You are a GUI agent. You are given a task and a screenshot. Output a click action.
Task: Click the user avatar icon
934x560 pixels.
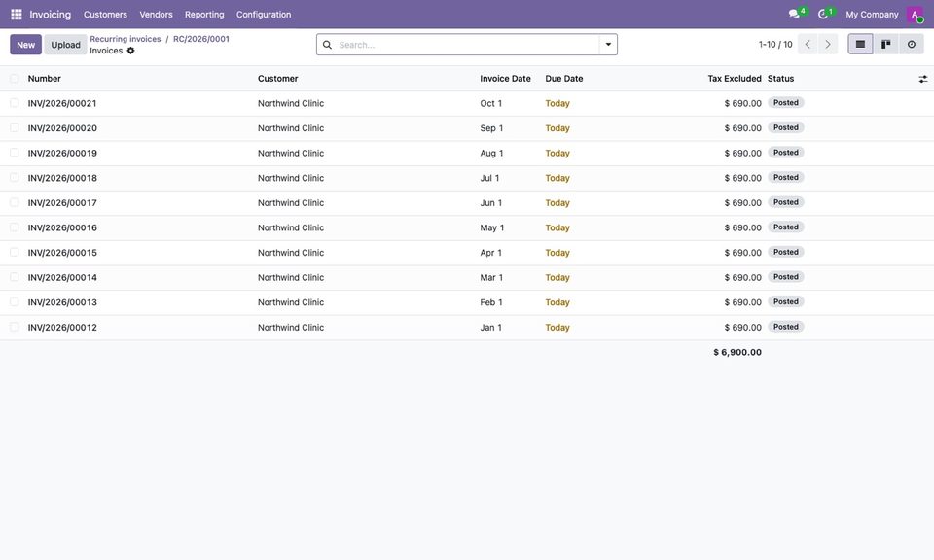point(915,15)
